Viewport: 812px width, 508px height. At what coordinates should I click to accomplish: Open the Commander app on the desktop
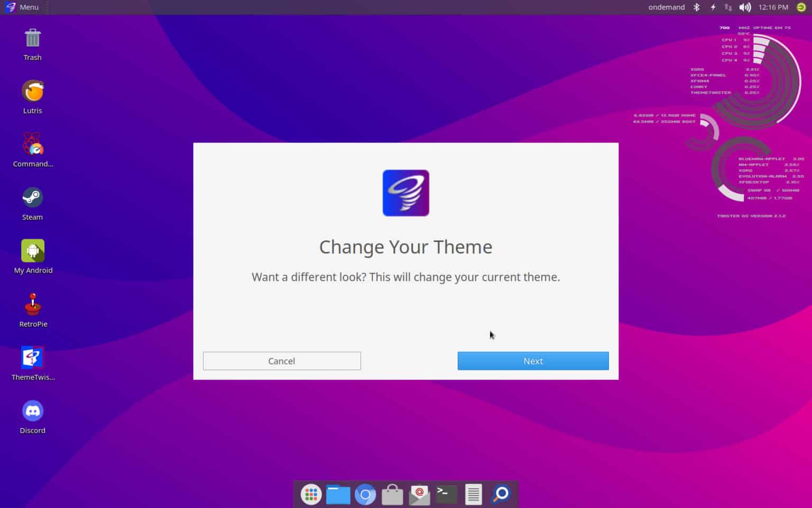[32, 143]
